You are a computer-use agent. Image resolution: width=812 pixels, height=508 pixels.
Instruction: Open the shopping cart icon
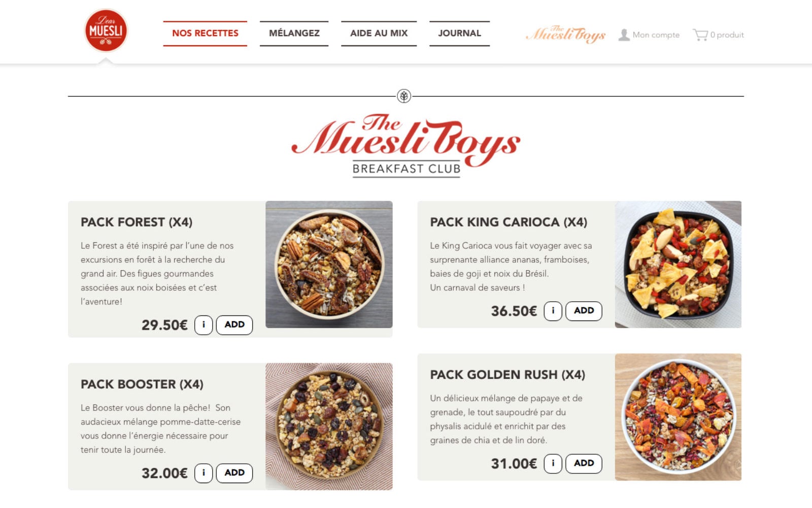click(x=700, y=35)
